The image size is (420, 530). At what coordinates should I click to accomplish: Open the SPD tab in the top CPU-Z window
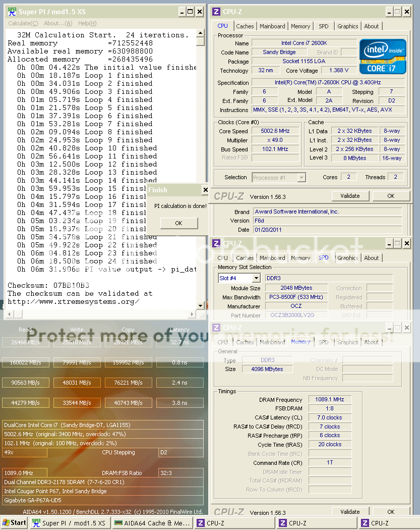coord(323,26)
